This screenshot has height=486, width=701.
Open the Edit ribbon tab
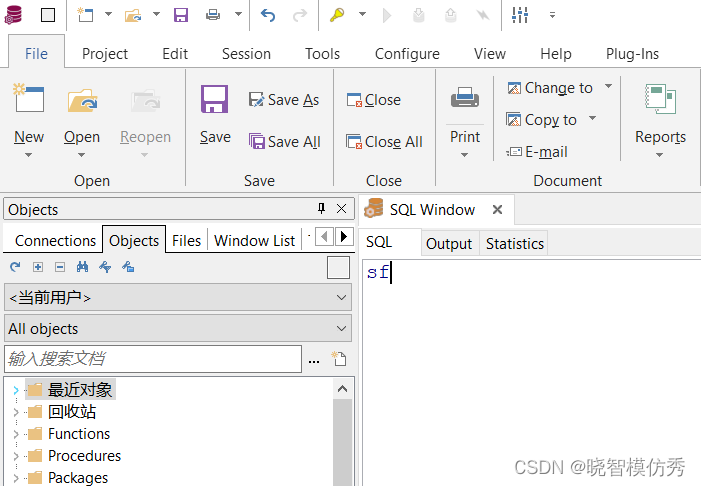pos(175,54)
